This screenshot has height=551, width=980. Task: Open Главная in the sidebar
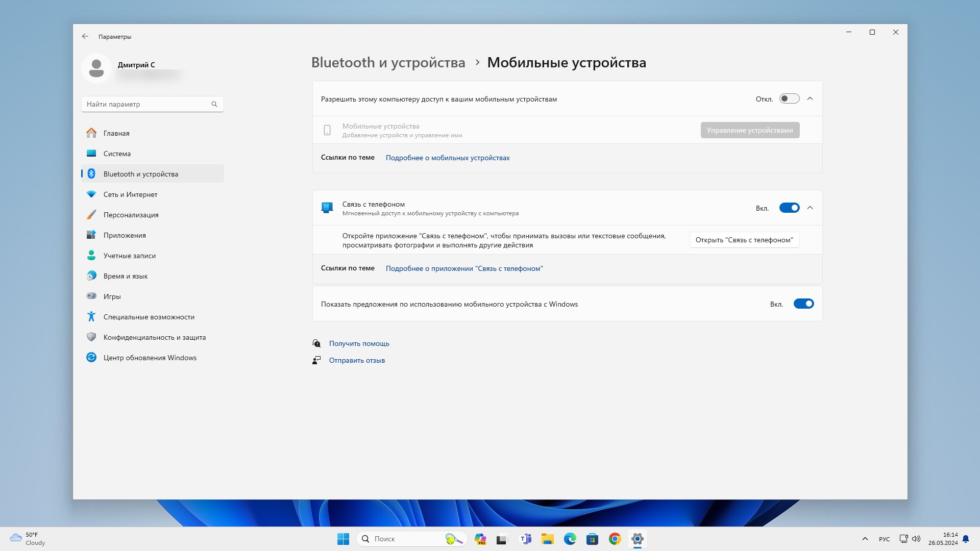[153, 133]
